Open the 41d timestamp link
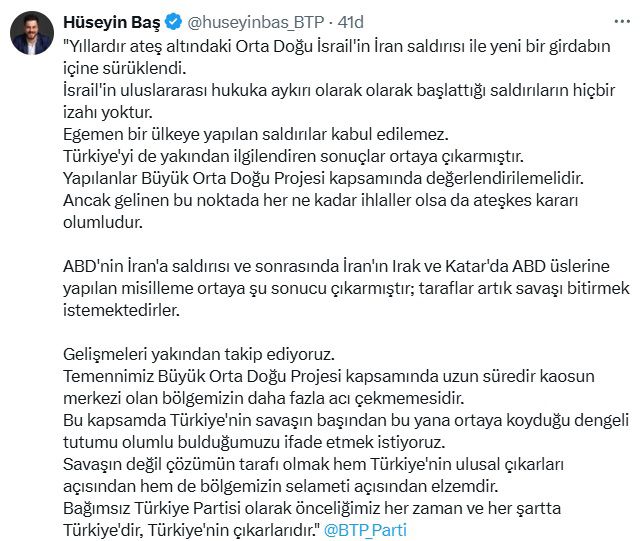Viewport: 641px width, 541px height. pos(350,22)
